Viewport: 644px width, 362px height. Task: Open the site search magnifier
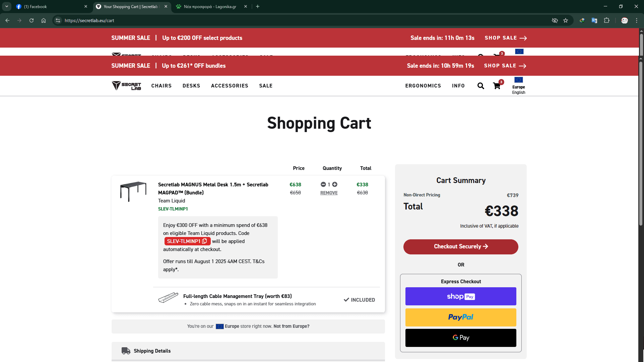(x=481, y=86)
